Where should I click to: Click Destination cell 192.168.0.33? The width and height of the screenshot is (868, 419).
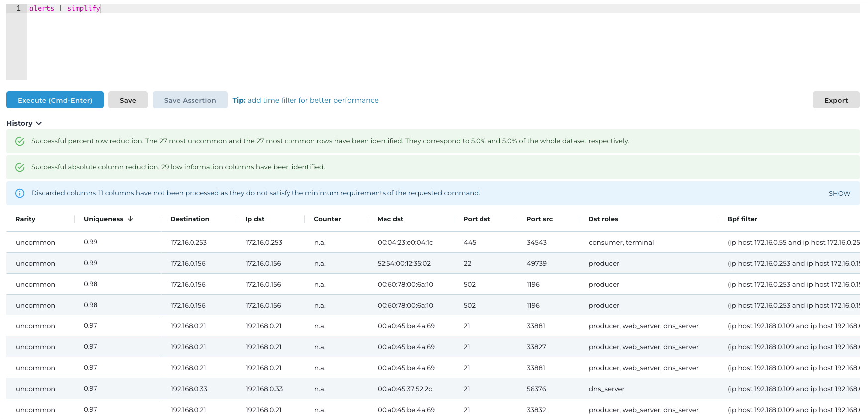pos(189,389)
